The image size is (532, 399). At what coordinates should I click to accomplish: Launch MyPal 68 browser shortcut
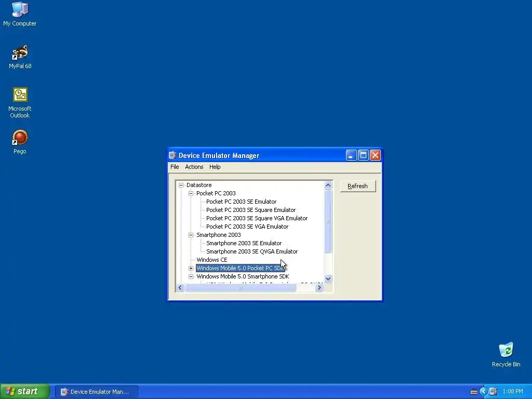[x=20, y=57]
